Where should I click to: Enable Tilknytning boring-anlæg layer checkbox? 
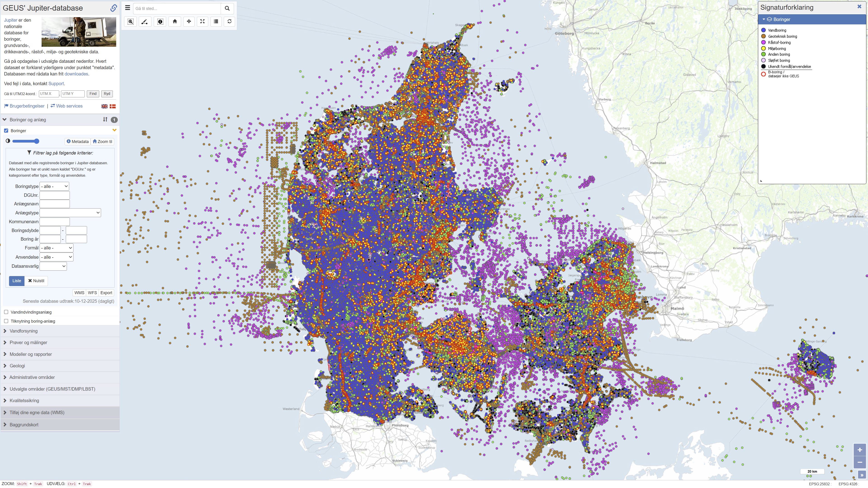(6, 321)
